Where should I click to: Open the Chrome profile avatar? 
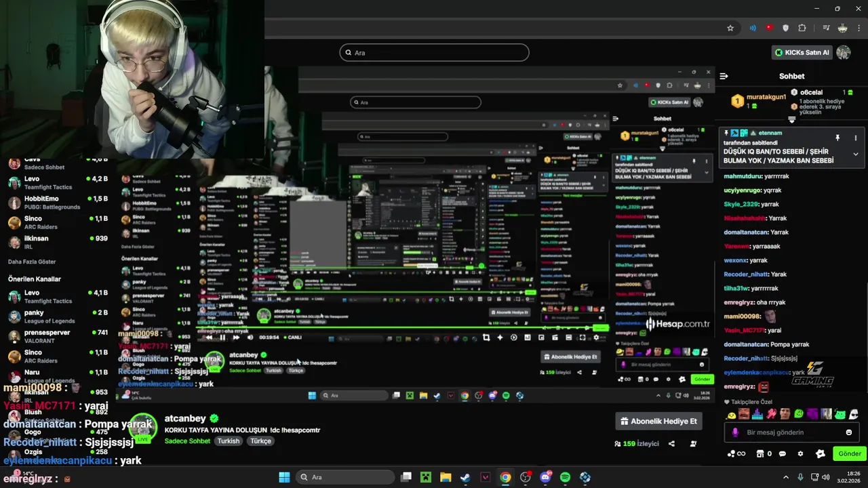[842, 28]
